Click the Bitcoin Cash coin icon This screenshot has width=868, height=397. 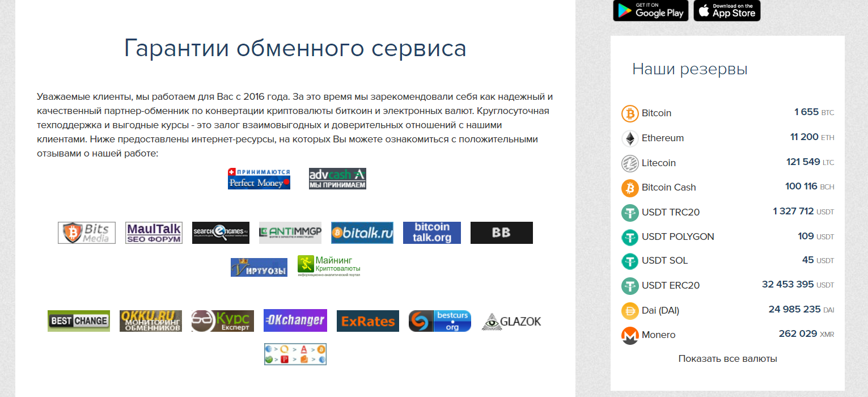(x=630, y=188)
